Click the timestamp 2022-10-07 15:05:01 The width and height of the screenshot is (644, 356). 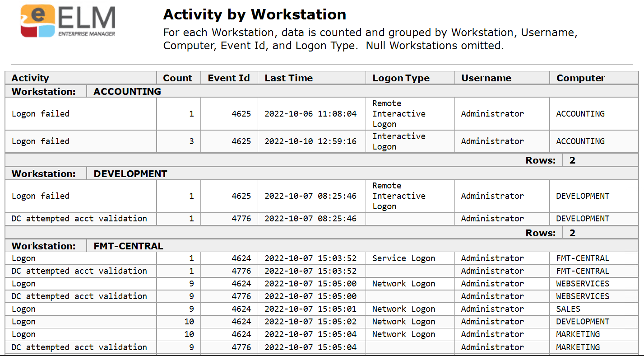[310, 309]
